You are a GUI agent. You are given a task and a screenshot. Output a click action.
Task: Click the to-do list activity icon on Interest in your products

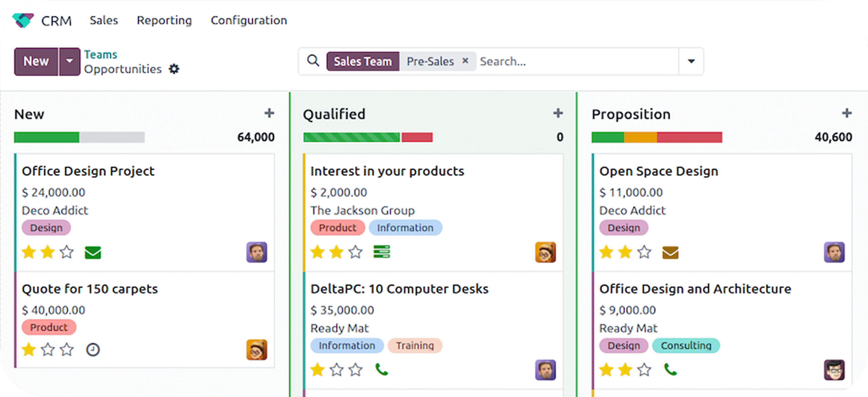point(381,252)
